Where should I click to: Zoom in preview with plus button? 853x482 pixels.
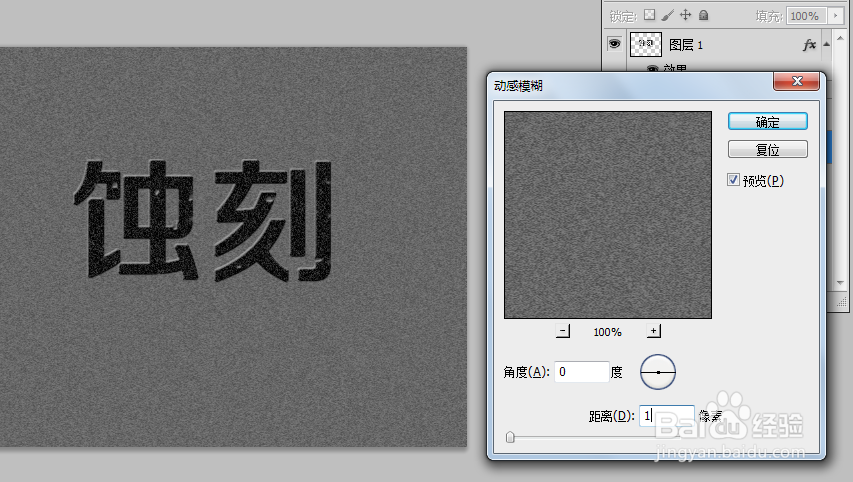[x=654, y=331]
